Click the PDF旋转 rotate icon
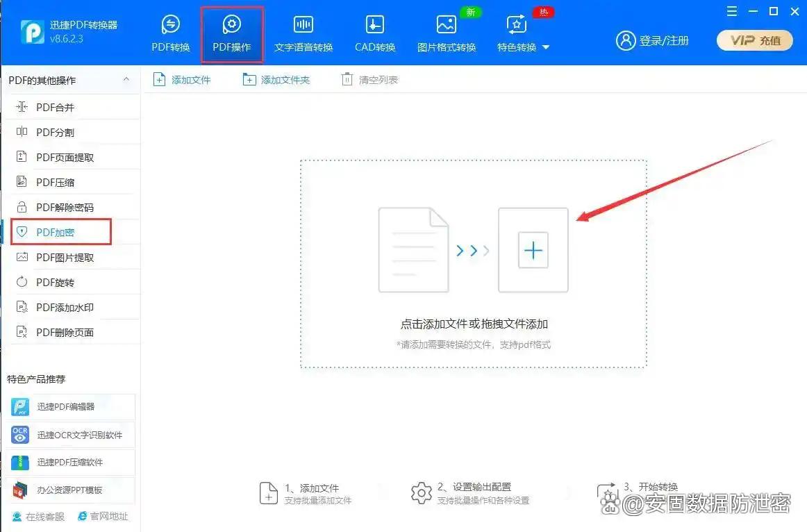This screenshot has height=532, width=807. coord(22,282)
